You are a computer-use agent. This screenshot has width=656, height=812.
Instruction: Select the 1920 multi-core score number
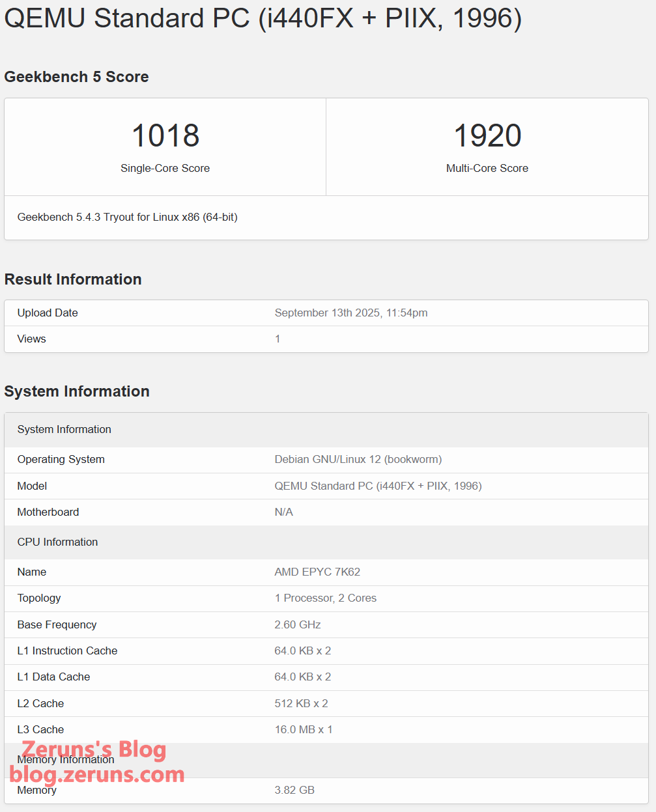point(487,135)
